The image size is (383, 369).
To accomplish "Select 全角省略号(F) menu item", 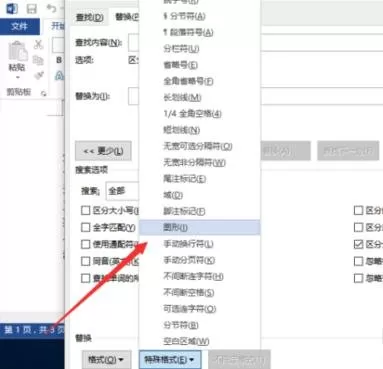I will [x=200, y=81].
